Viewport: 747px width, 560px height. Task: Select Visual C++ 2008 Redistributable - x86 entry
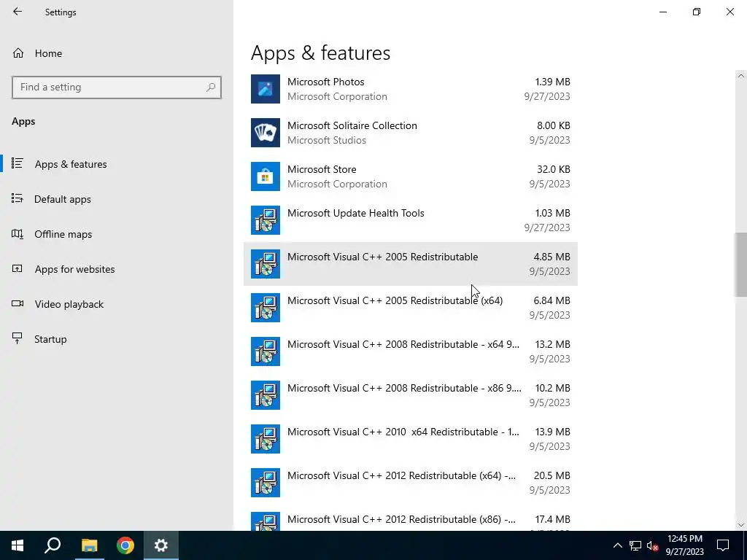coord(410,395)
